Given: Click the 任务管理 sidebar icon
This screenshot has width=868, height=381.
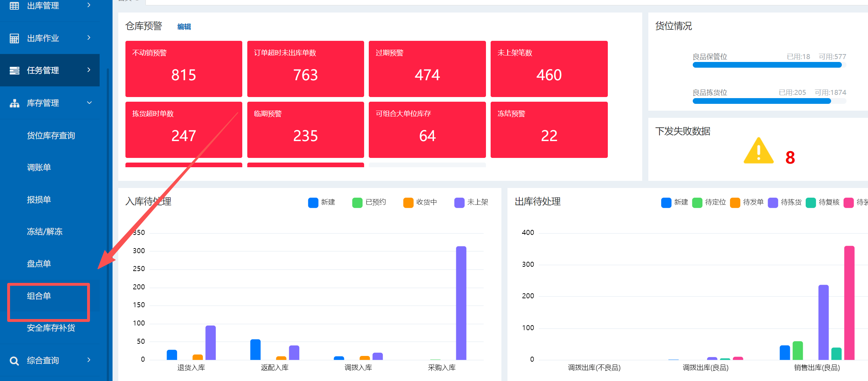Looking at the screenshot, I should point(14,71).
